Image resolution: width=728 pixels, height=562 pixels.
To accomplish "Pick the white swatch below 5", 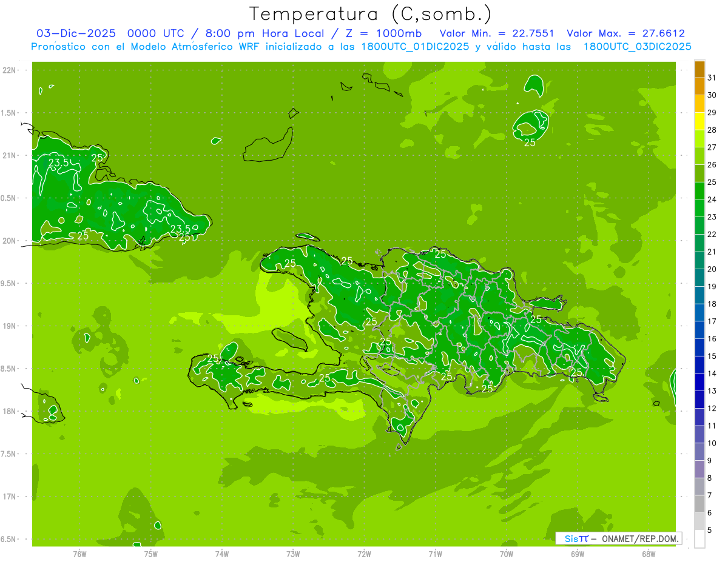I will 699,539.
